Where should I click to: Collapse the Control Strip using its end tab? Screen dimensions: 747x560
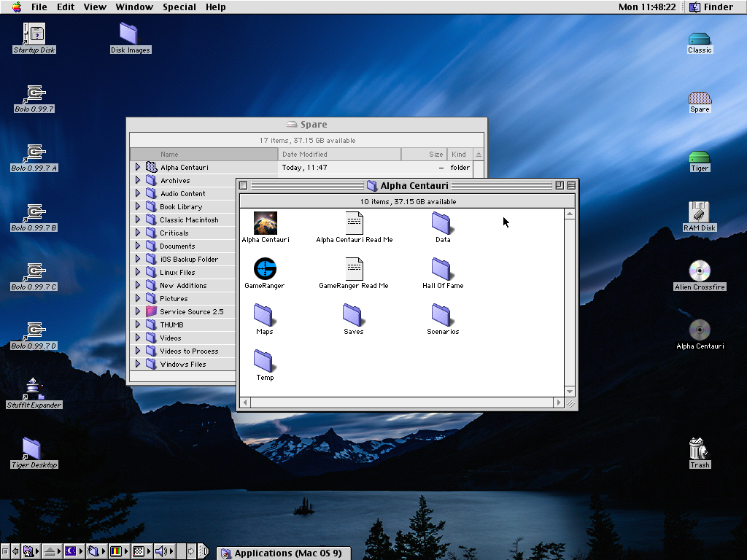click(x=204, y=551)
